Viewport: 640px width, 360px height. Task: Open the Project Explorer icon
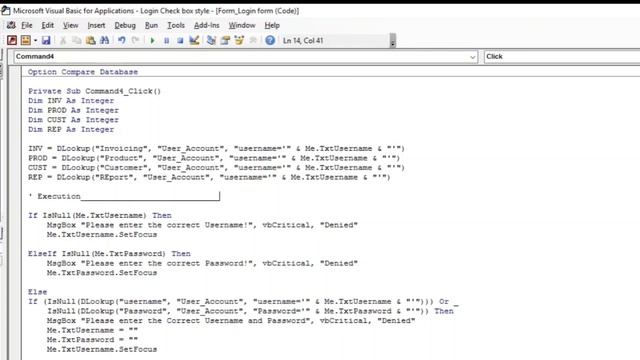[x=211, y=40]
